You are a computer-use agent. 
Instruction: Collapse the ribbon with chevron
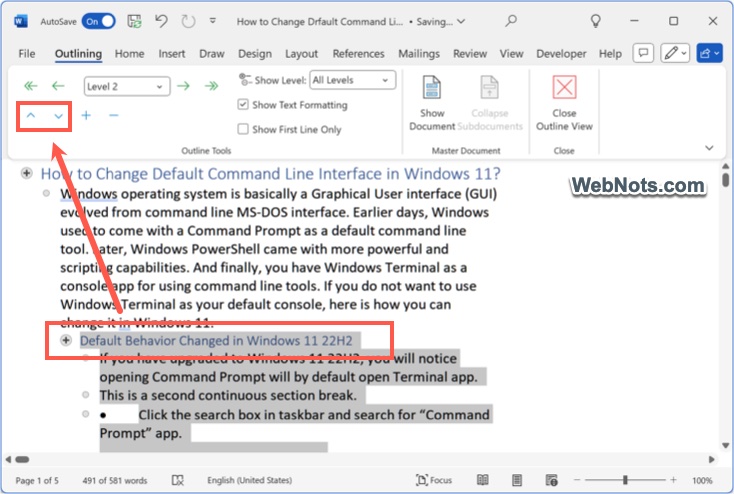pyautogui.click(x=709, y=148)
